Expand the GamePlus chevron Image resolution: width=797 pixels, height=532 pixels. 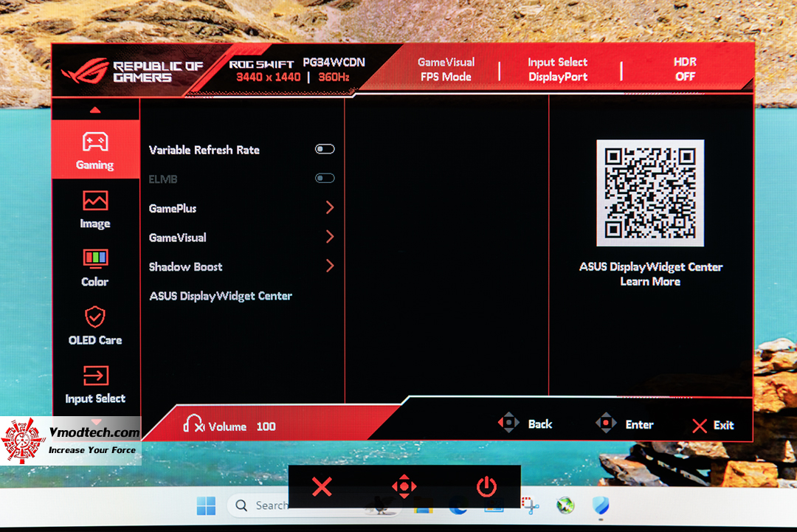coord(330,207)
